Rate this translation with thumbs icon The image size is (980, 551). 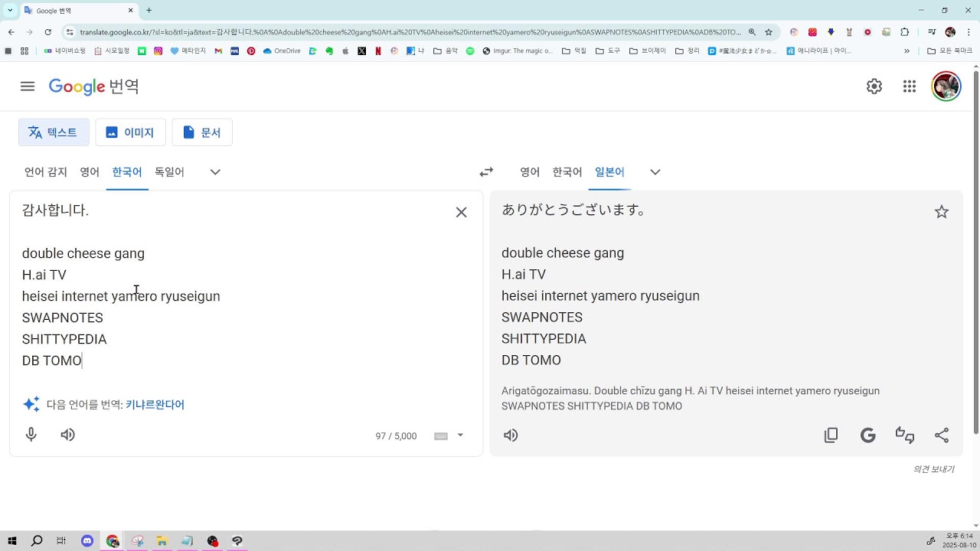(905, 435)
